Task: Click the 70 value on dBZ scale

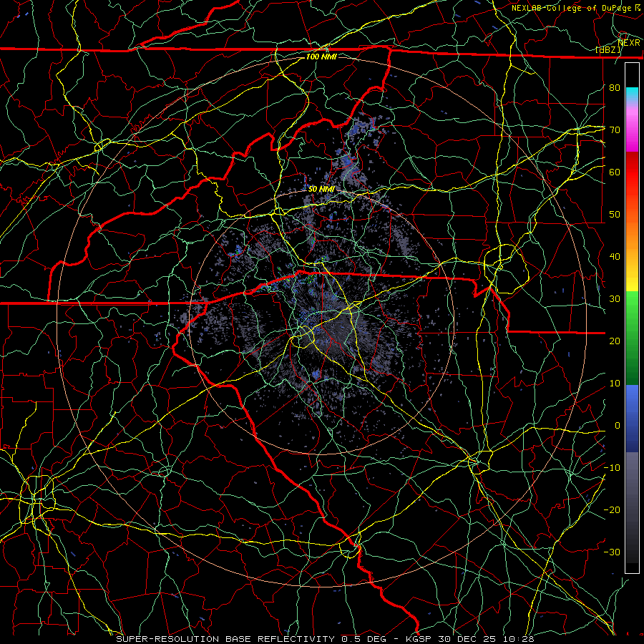Action: (x=615, y=130)
